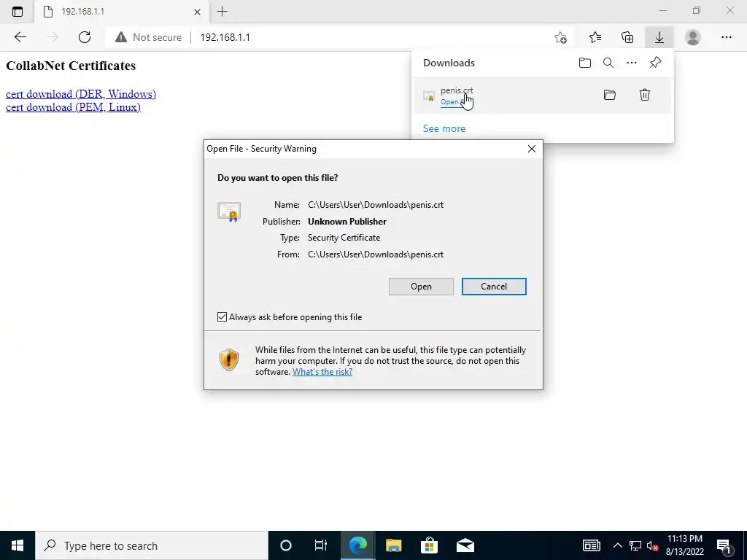Close the 192.168.1.1 tab
The image size is (747, 560).
[x=197, y=12]
